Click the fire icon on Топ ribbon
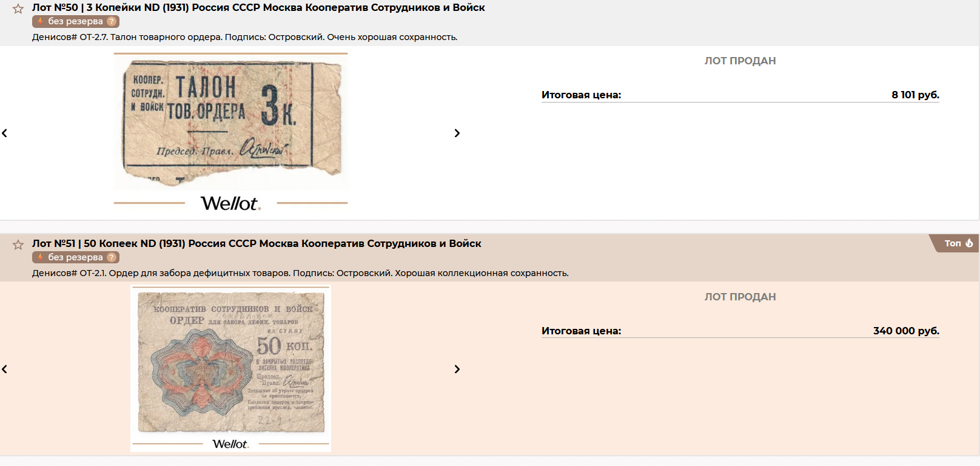The height and width of the screenshot is (466, 980). (969, 243)
